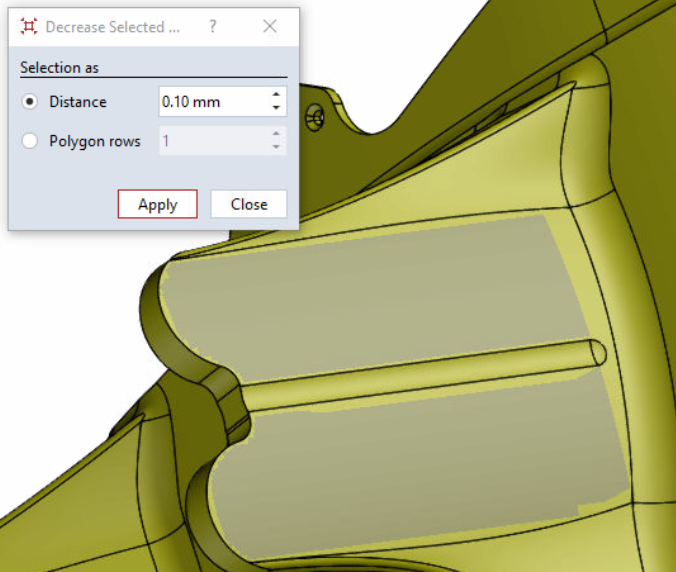The height and width of the screenshot is (572, 676).
Task: Close dialog with X button
Action: [x=270, y=27]
